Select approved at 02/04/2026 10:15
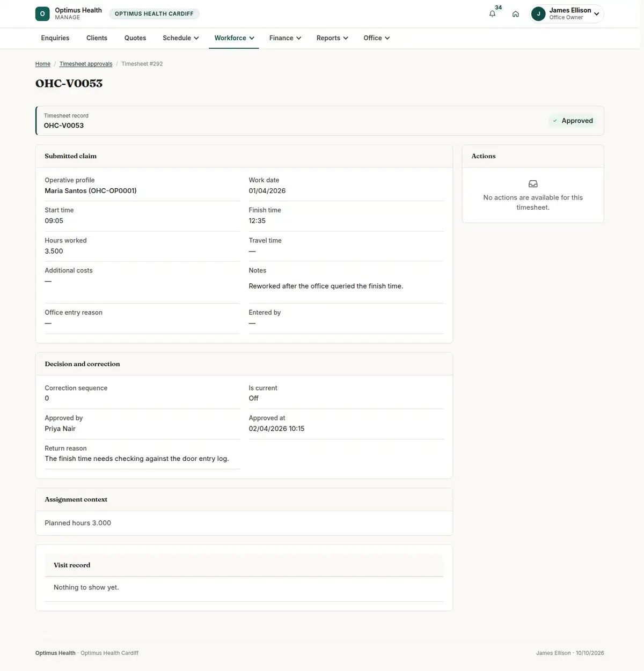This screenshot has width=644, height=671. [x=276, y=429]
